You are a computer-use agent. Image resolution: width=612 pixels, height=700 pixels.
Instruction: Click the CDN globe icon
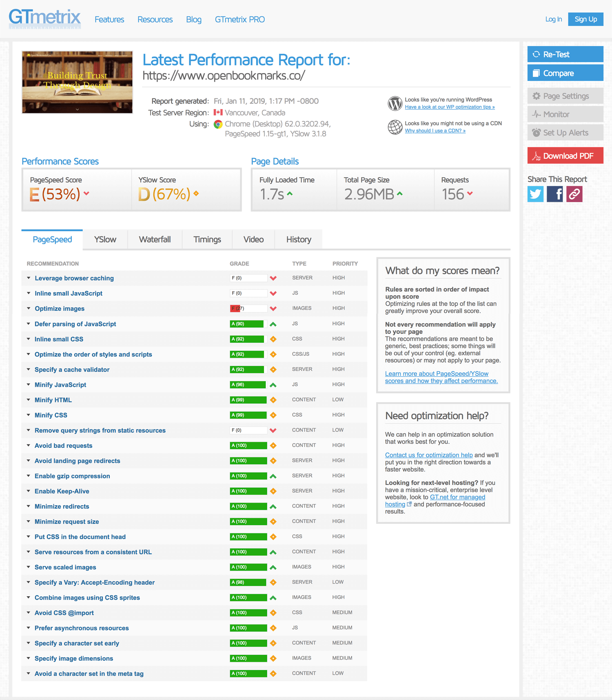395,127
